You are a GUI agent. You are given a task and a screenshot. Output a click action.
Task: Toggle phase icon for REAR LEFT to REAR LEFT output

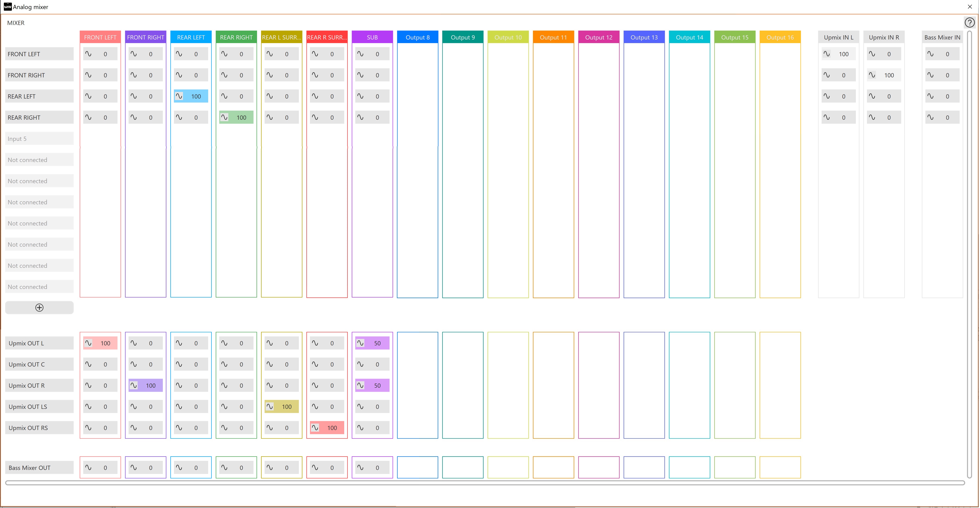pyautogui.click(x=179, y=96)
